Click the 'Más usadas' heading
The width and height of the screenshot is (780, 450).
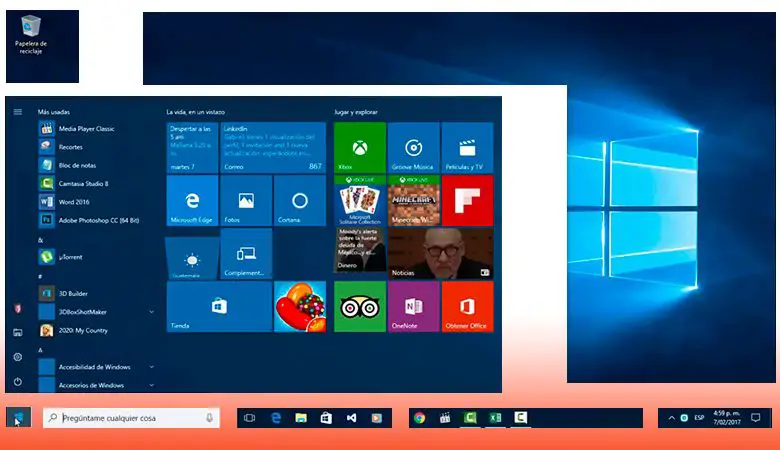pyautogui.click(x=54, y=112)
